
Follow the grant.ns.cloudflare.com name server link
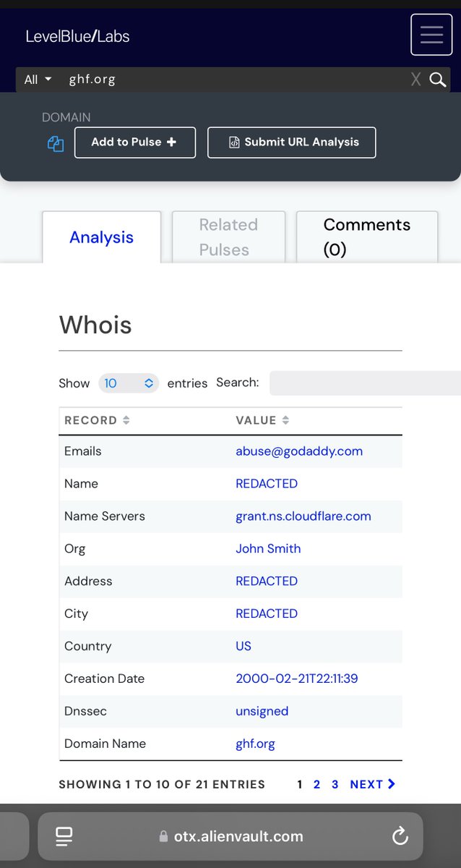coord(303,516)
